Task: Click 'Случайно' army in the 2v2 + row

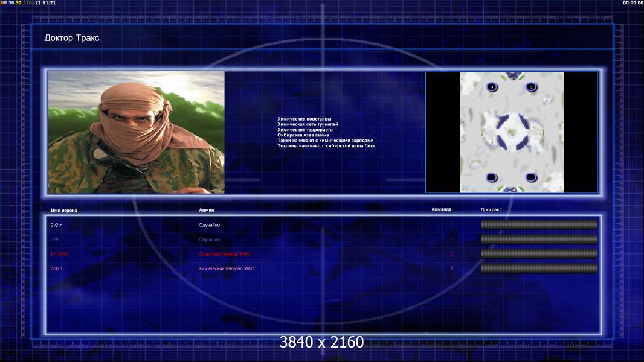Action: click(x=210, y=225)
